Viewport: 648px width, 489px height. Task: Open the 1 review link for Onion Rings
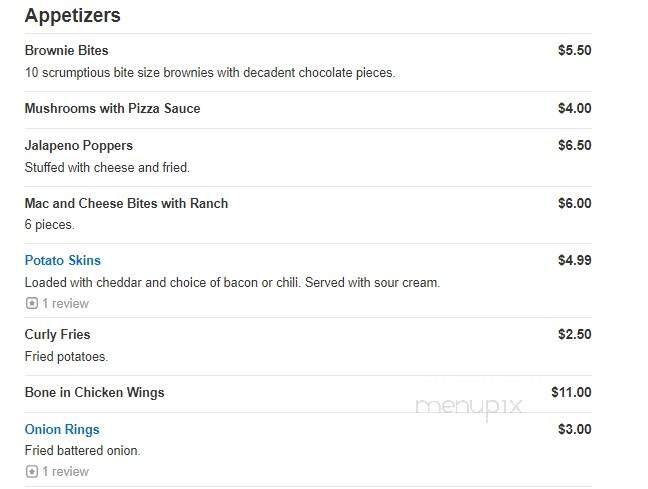(64, 471)
